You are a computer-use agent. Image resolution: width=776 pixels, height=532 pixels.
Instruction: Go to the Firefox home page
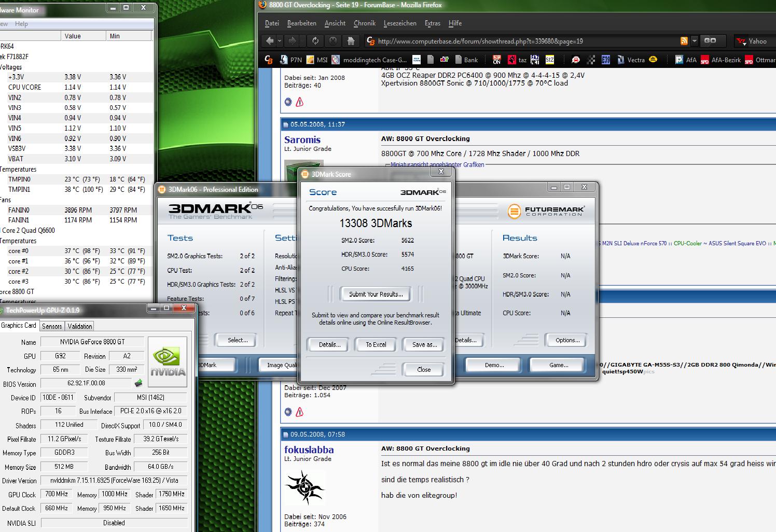pyautogui.click(x=351, y=41)
